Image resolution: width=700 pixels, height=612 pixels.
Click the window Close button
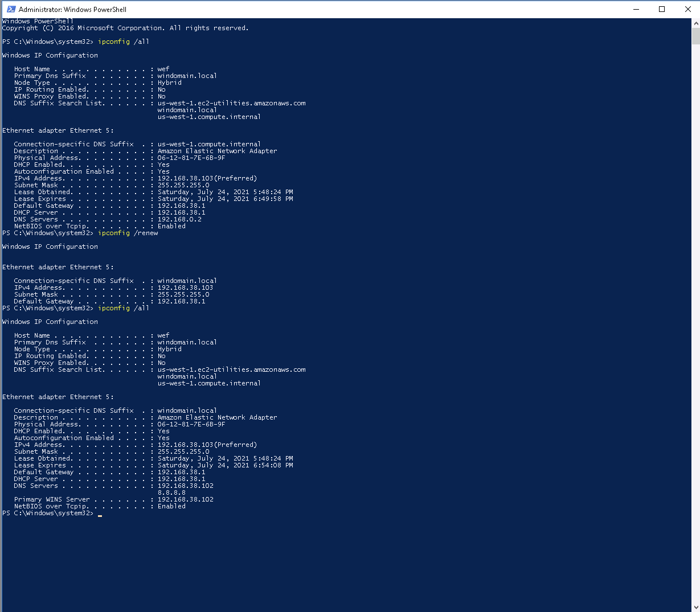pyautogui.click(x=687, y=9)
